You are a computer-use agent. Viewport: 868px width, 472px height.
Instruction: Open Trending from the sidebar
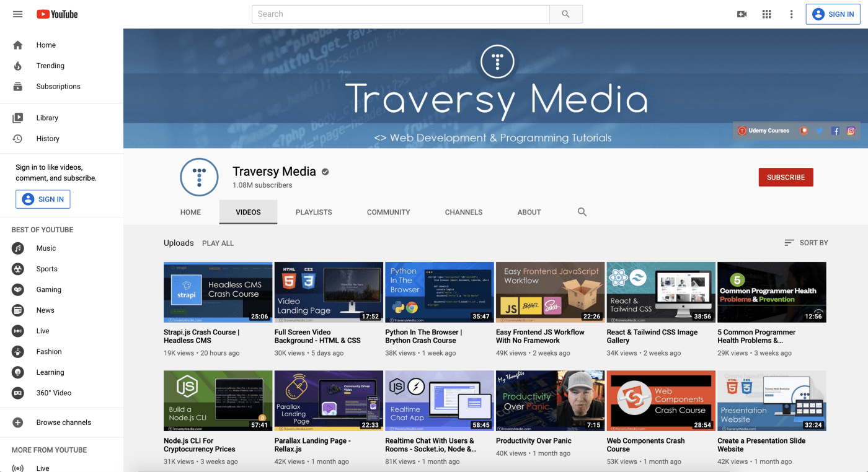50,66
